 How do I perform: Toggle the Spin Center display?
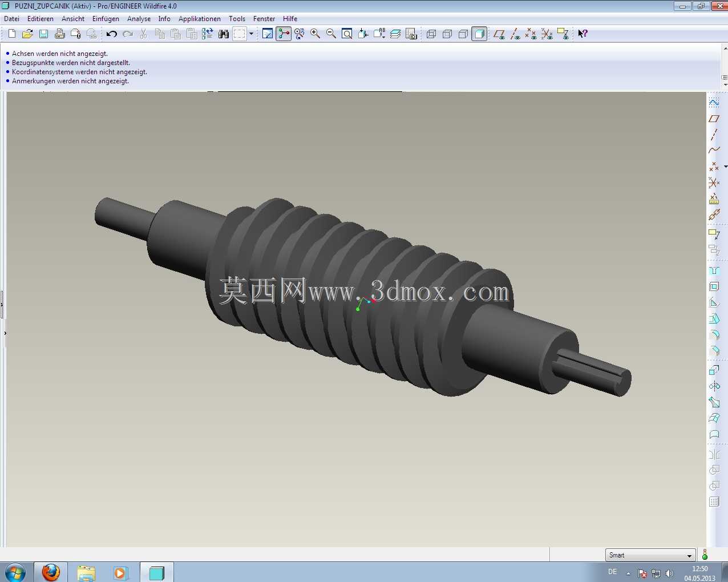pos(284,34)
